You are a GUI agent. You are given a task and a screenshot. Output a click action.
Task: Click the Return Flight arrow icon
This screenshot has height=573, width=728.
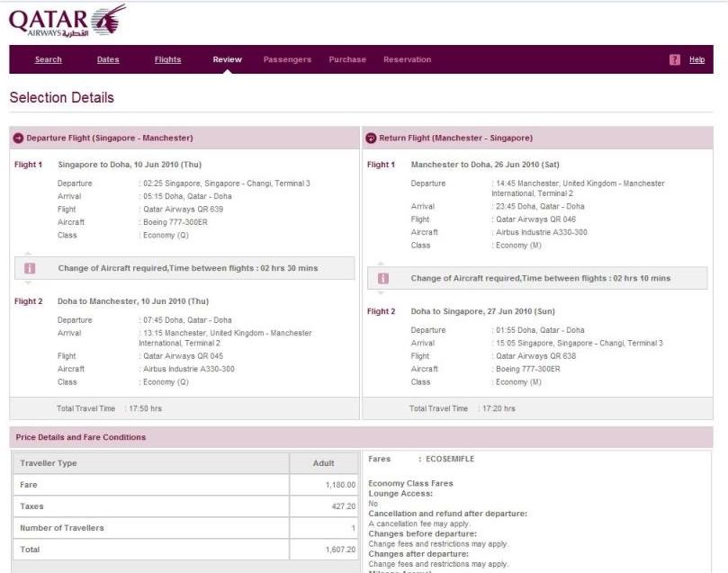371,139
